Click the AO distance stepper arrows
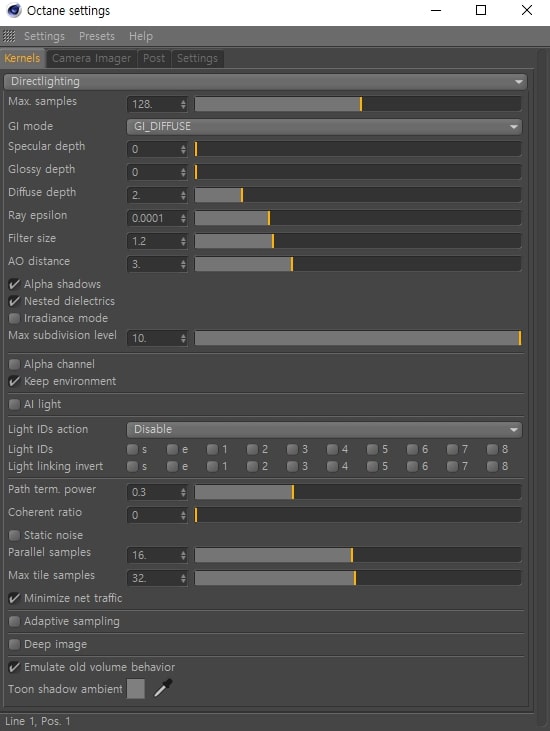The image size is (550, 731). (183, 264)
